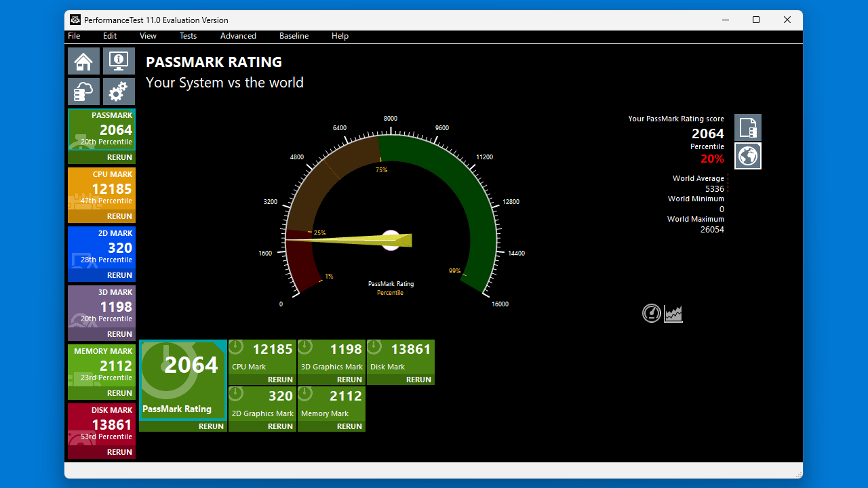
Task: Click power icon on 3D Graphics Mark tile
Action: pyautogui.click(x=305, y=347)
